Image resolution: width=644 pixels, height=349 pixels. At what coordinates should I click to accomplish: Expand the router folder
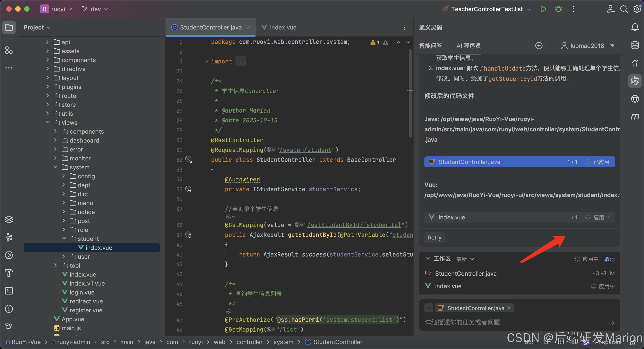tap(47, 96)
